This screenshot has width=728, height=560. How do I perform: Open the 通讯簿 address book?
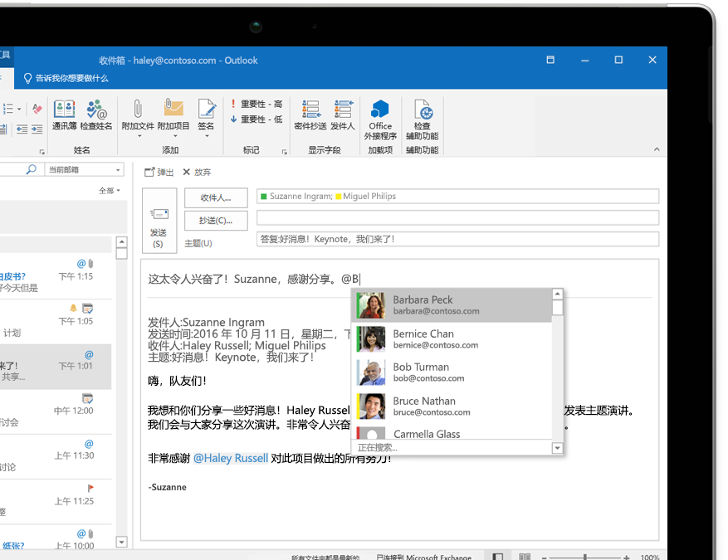(x=64, y=115)
